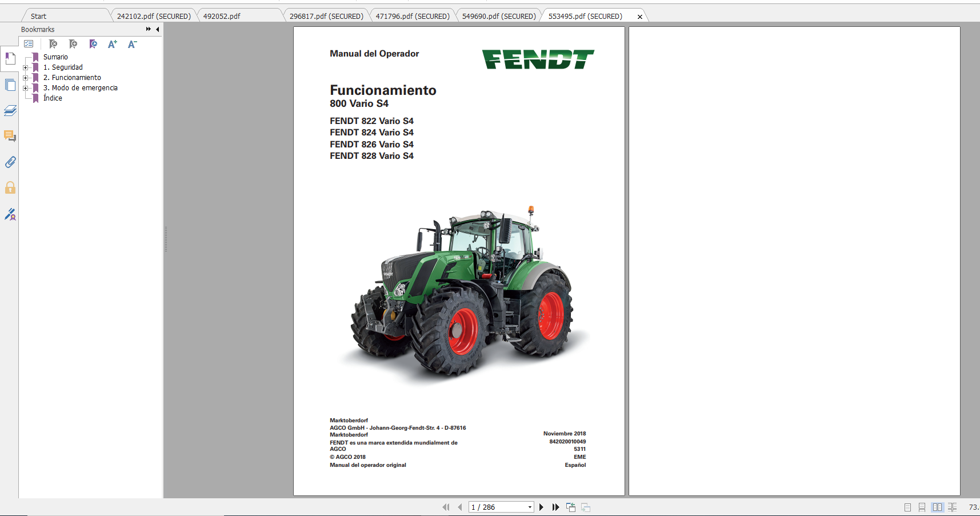
Task: Click the '842020010049' document number
Action: pos(567,442)
